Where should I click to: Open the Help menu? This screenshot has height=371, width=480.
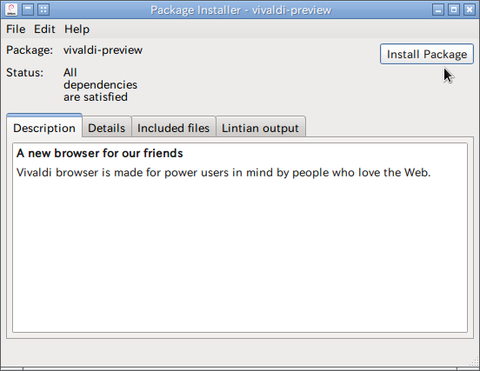(x=77, y=29)
